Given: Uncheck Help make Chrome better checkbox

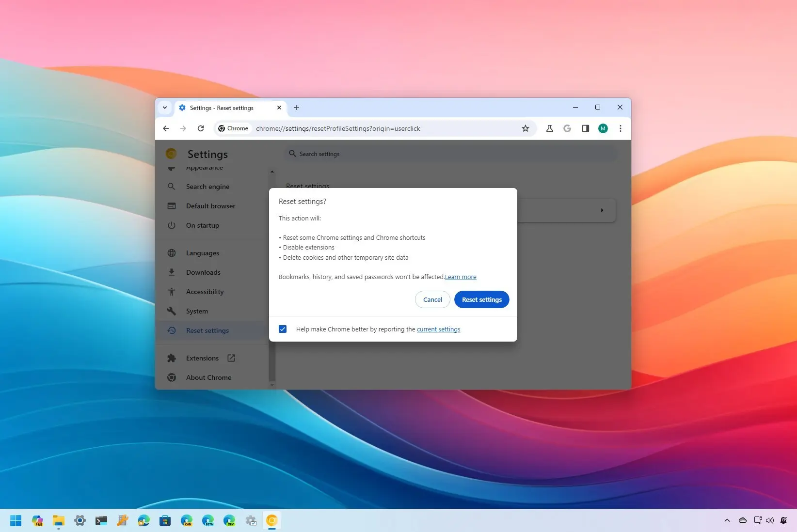Looking at the screenshot, I should coord(283,329).
